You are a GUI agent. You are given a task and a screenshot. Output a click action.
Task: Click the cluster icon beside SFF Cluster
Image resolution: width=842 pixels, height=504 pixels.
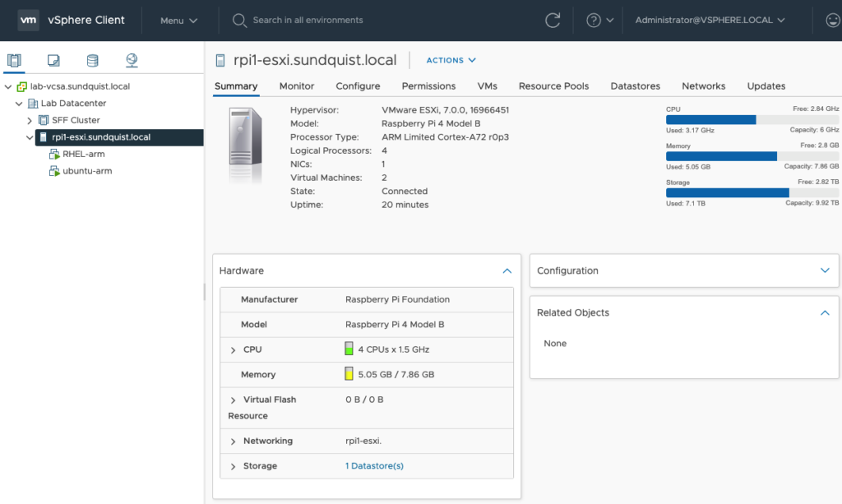44,120
